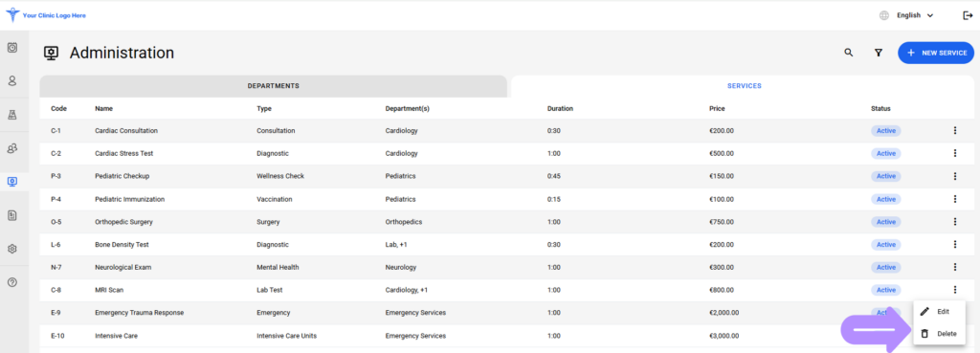
Task: Click the Wellness Check type cell
Action: coord(280,176)
